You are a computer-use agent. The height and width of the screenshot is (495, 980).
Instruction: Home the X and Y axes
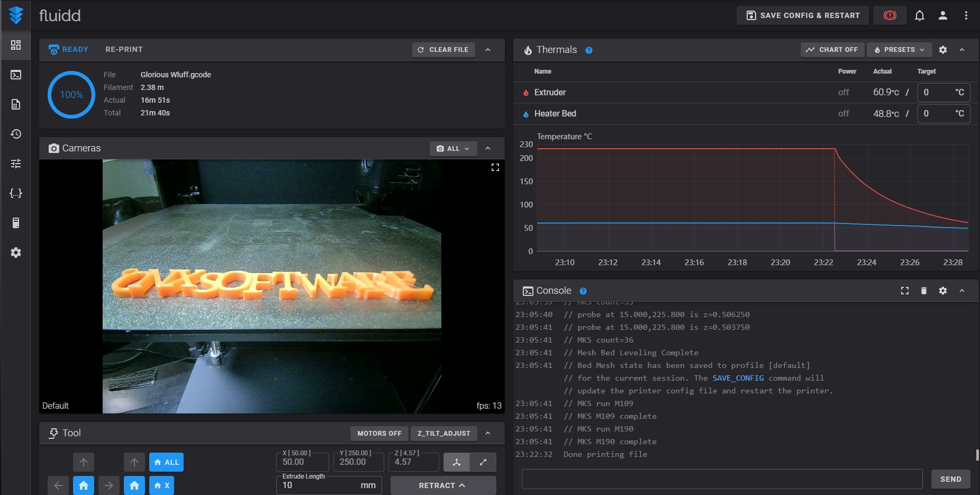84,485
